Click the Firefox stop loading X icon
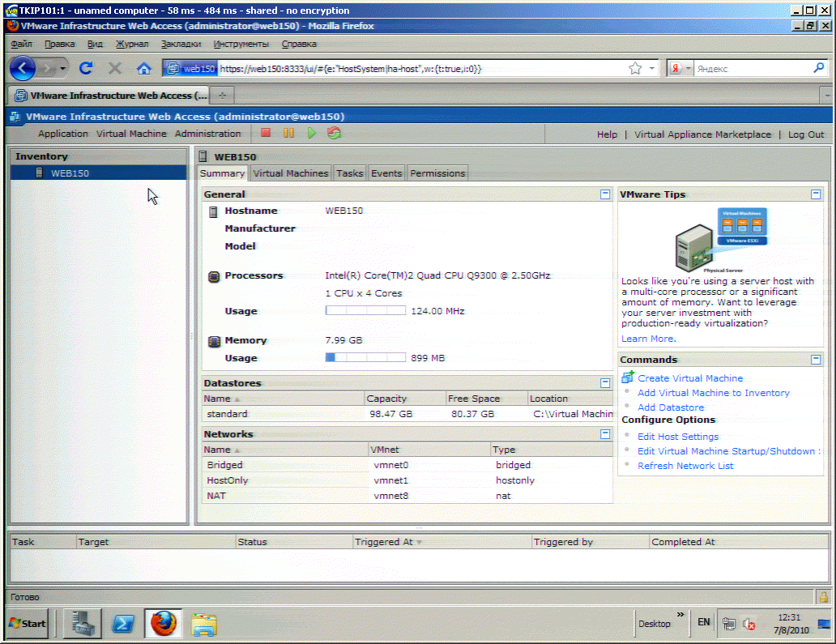This screenshot has width=836, height=644. 115,68
